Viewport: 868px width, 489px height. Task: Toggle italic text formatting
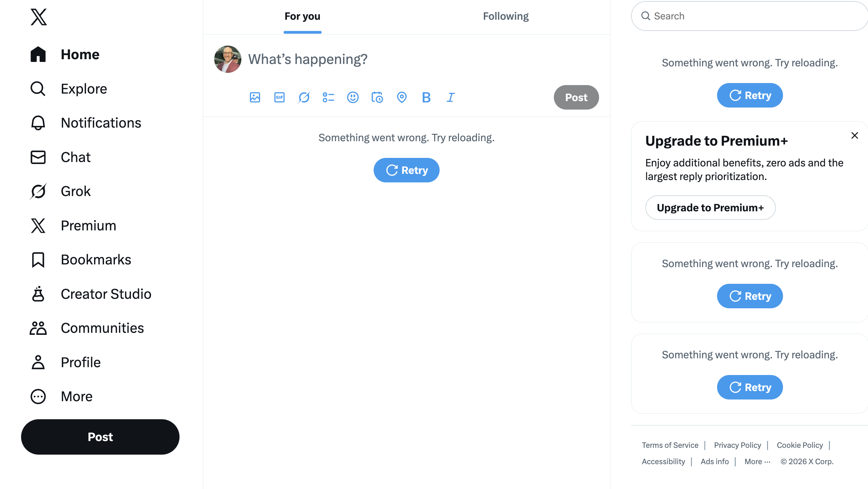click(451, 97)
